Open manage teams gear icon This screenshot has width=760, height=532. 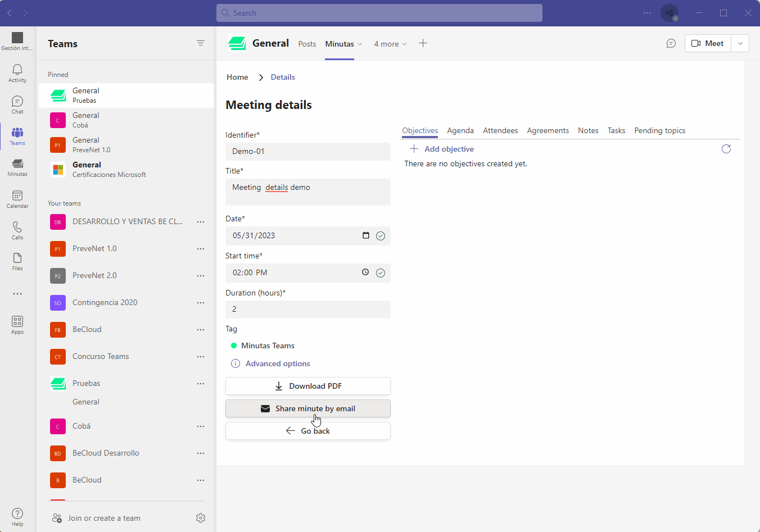pos(201,518)
